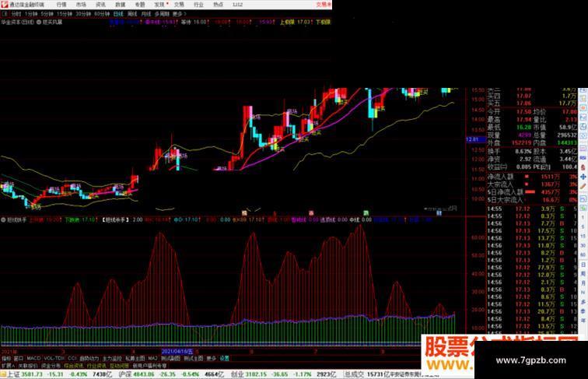588x379 pixels.
Task: Click the 上证 index in status bar
Action: [13, 374]
